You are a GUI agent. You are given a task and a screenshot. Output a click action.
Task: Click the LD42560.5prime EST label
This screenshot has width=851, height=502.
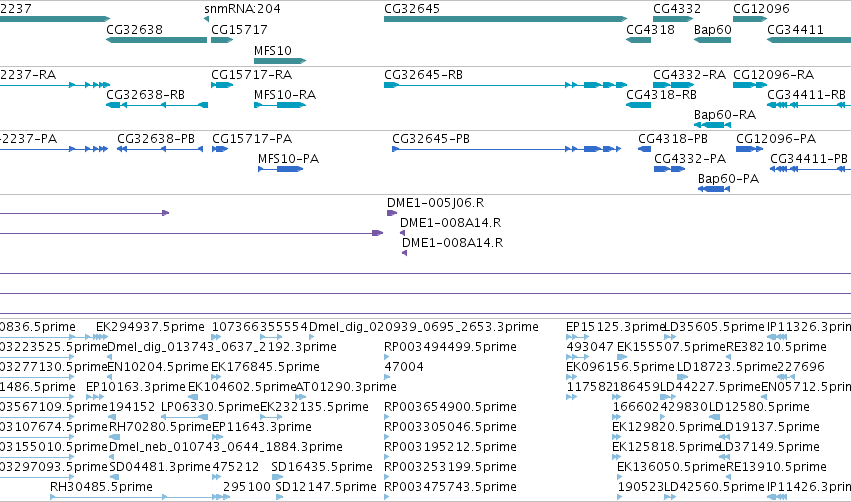click(714, 487)
